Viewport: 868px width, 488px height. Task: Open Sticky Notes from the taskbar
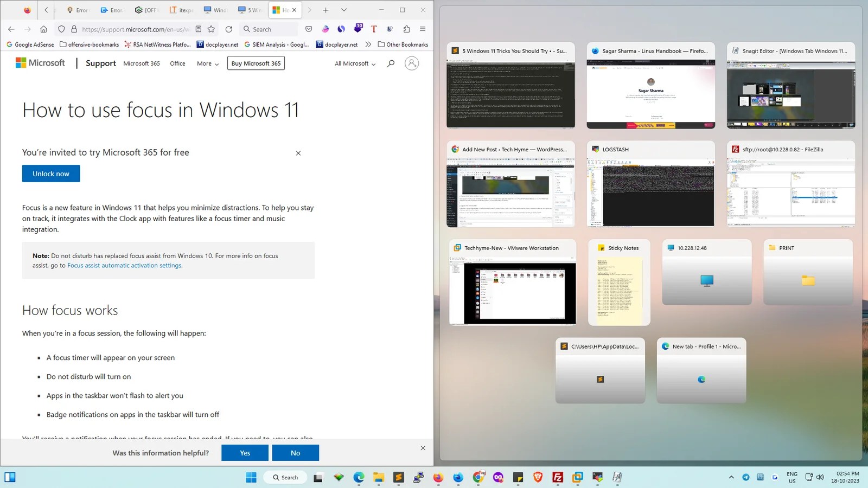click(518, 477)
